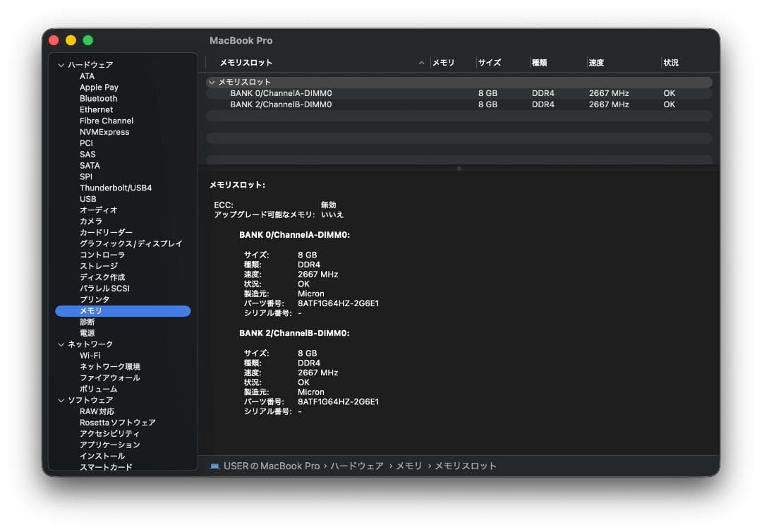Select アクセシビリティ in the sidebar
The width and height of the screenshot is (762, 532).
[x=109, y=434]
